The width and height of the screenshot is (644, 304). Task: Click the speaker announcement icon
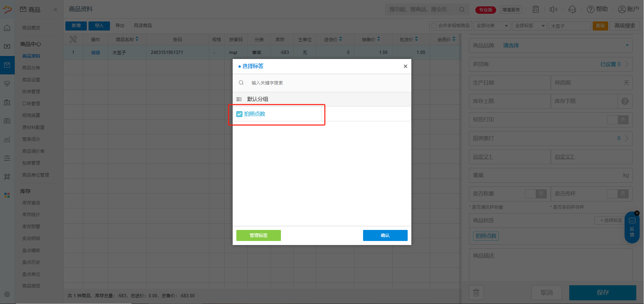(553, 9)
